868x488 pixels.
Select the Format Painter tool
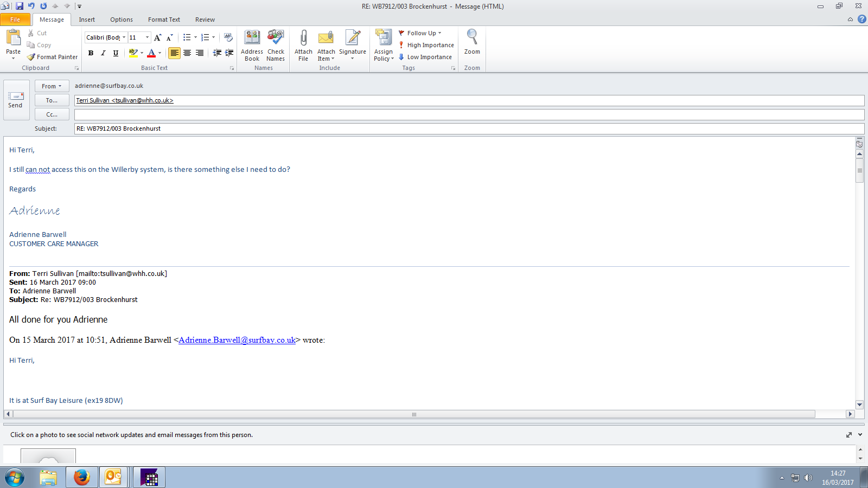tap(53, 57)
